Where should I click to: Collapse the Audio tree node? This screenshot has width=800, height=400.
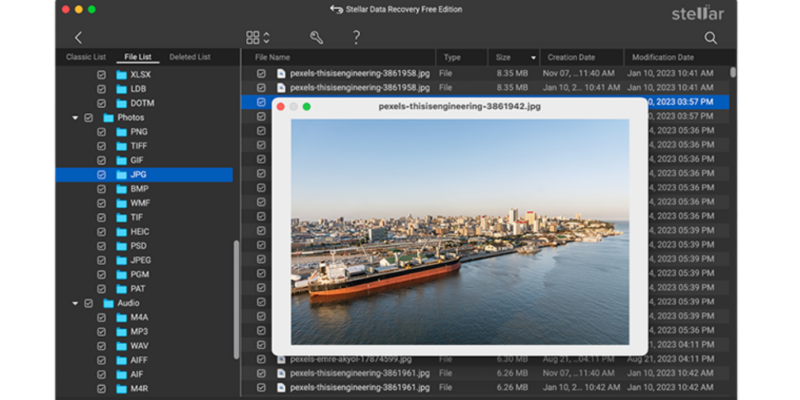[x=75, y=302]
